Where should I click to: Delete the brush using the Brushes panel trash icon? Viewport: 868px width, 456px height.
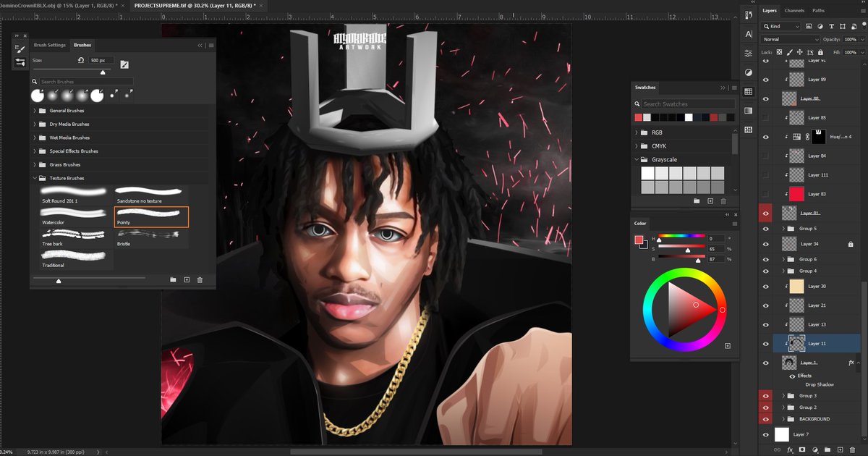[200, 279]
